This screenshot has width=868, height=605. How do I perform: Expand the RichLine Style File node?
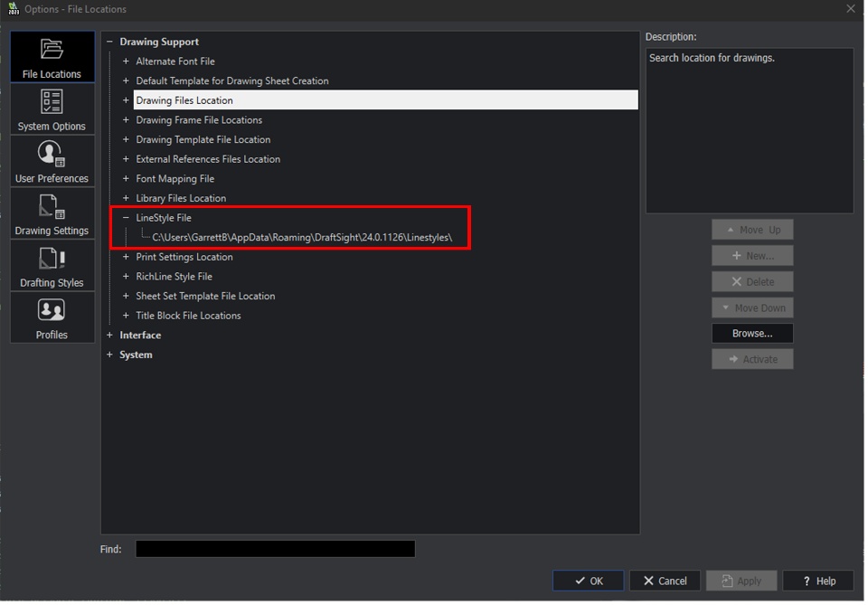pyautogui.click(x=126, y=276)
